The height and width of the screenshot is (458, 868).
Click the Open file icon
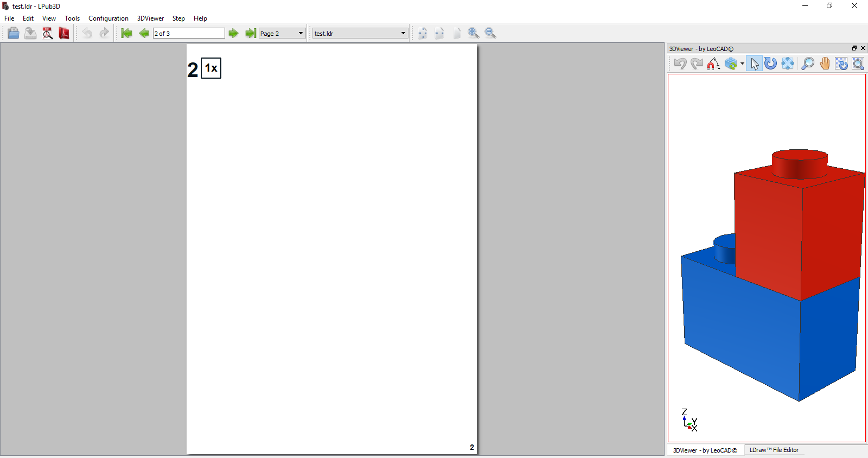(14, 33)
